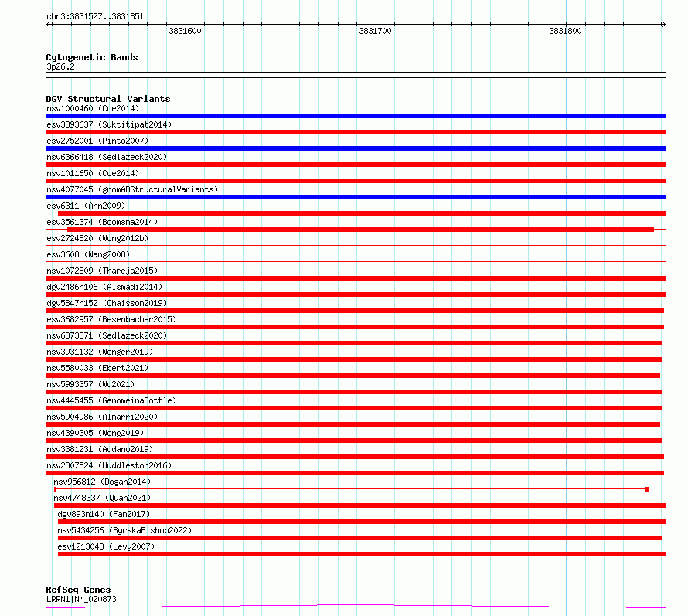Open esv1213048 (Levy2007) variant
This screenshot has height=616, width=688.
(106, 546)
